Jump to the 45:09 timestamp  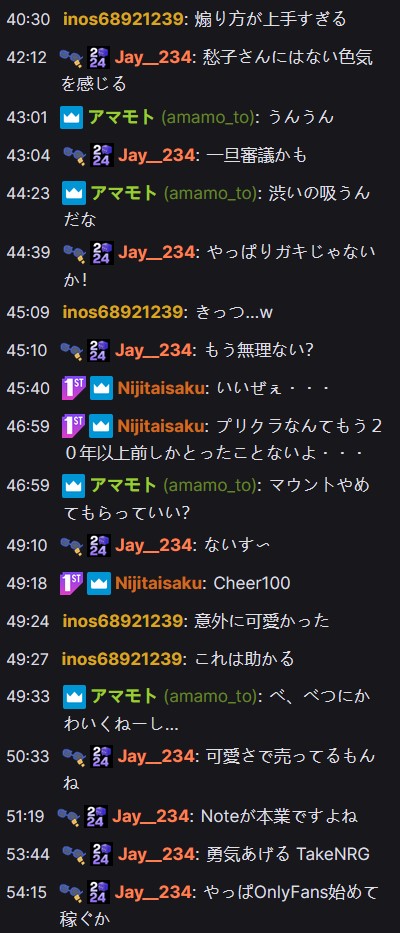27,312
